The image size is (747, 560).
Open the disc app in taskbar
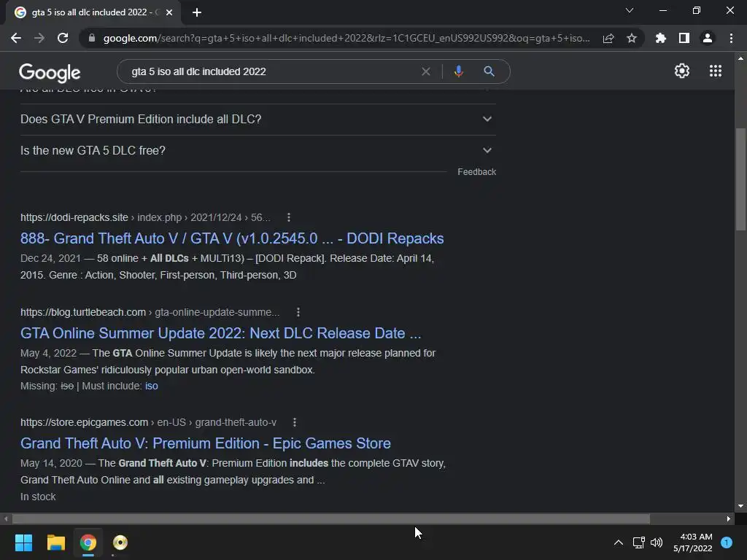pyautogui.click(x=120, y=542)
